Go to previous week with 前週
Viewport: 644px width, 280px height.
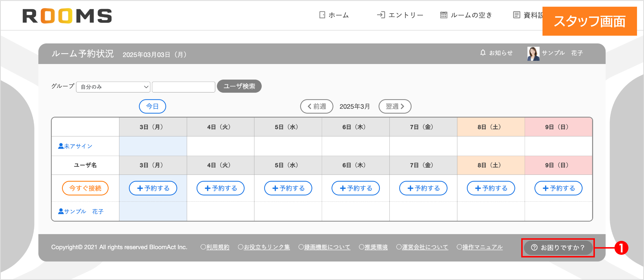(316, 106)
